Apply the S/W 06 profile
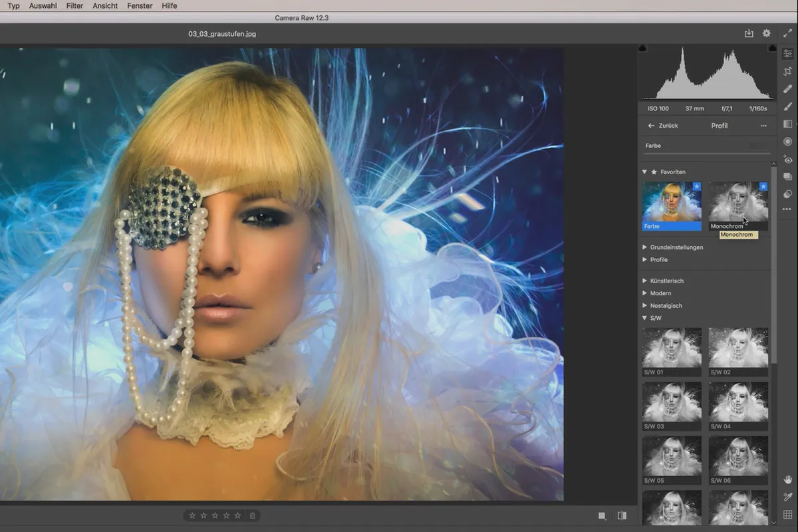The width and height of the screenshot is (798, 532). pos(738,460)
